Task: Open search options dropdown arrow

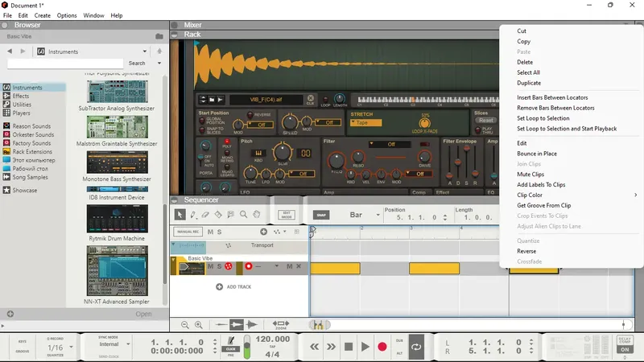Action: (x=159, y=64)
